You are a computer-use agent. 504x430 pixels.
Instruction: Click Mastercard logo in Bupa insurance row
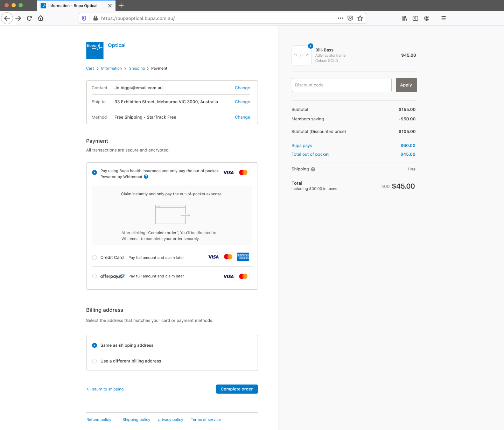pyautogui.click(x=243, y=172)
